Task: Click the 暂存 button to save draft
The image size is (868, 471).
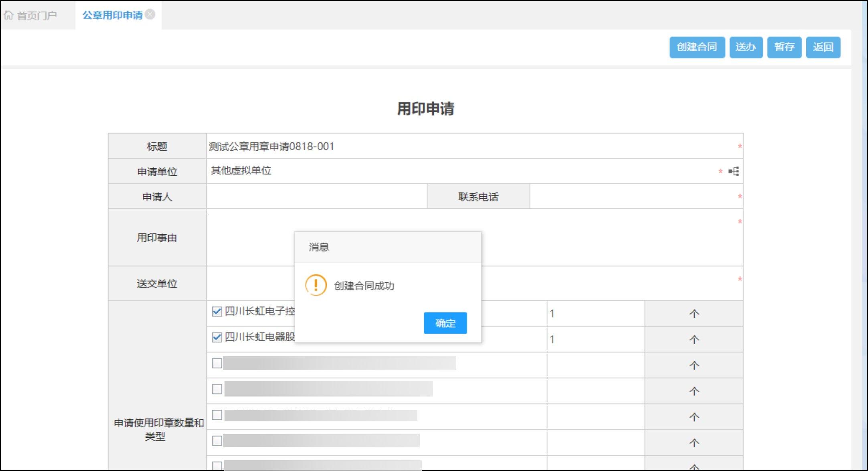Action: coord(784,47)
